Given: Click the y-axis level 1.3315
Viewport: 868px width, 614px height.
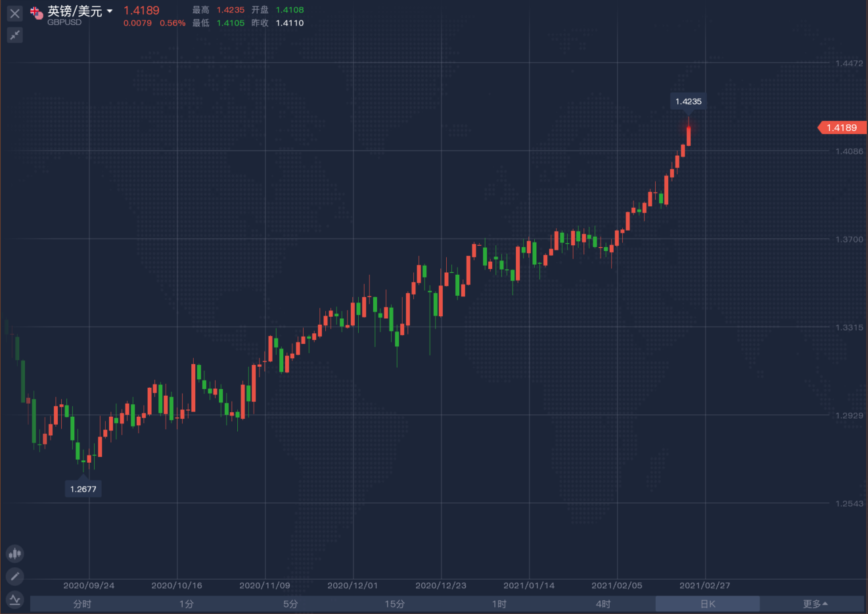Looking at the screenshot, I should [849, 327].
